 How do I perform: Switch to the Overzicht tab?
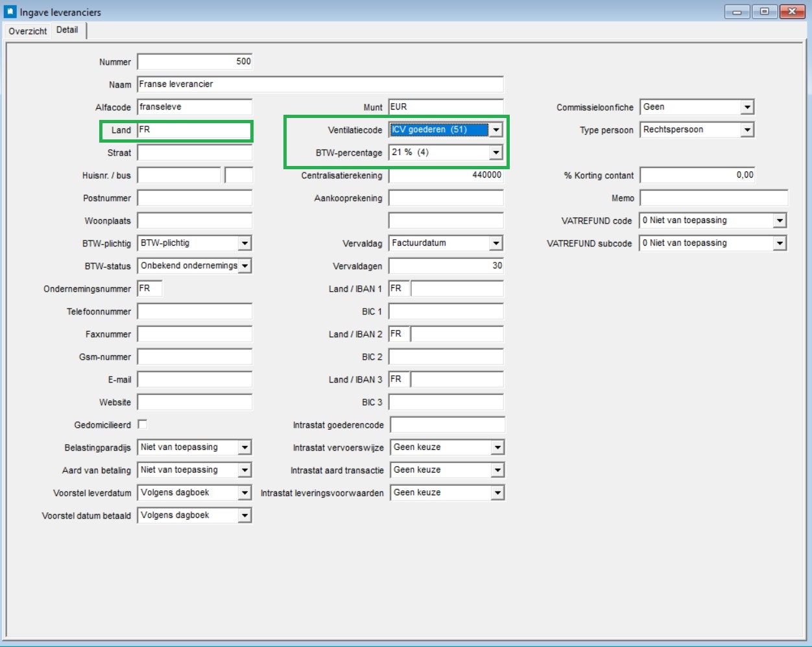pos(28,31)
